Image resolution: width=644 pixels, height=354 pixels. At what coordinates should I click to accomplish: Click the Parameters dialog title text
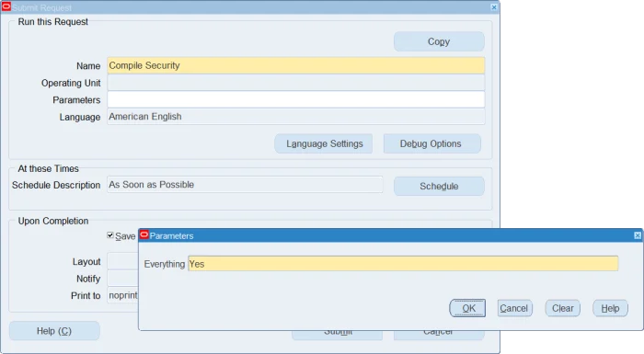(171, 235)
